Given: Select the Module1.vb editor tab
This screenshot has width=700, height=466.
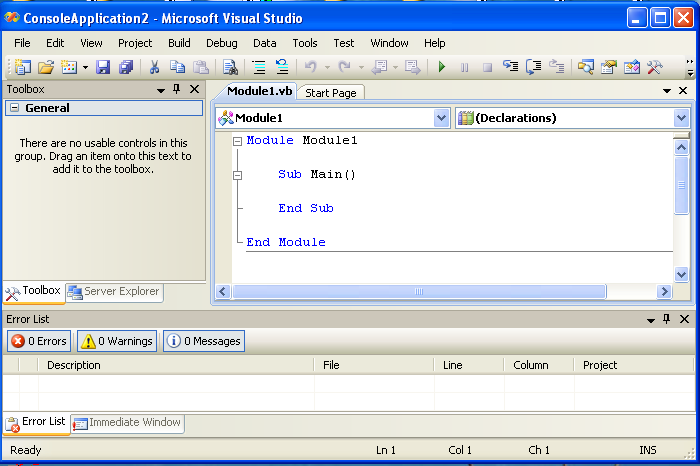Looking at the screenshot, I should tap(259, 91).
